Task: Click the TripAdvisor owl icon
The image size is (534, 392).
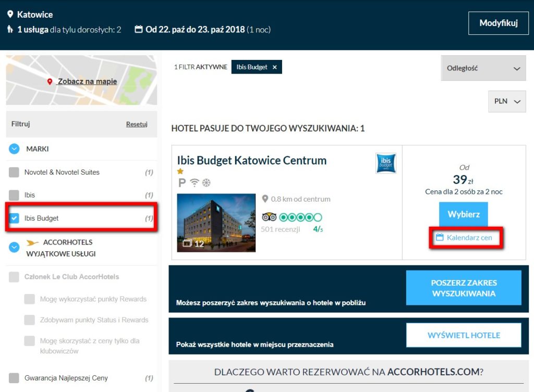Action: [x=269, y=217]
